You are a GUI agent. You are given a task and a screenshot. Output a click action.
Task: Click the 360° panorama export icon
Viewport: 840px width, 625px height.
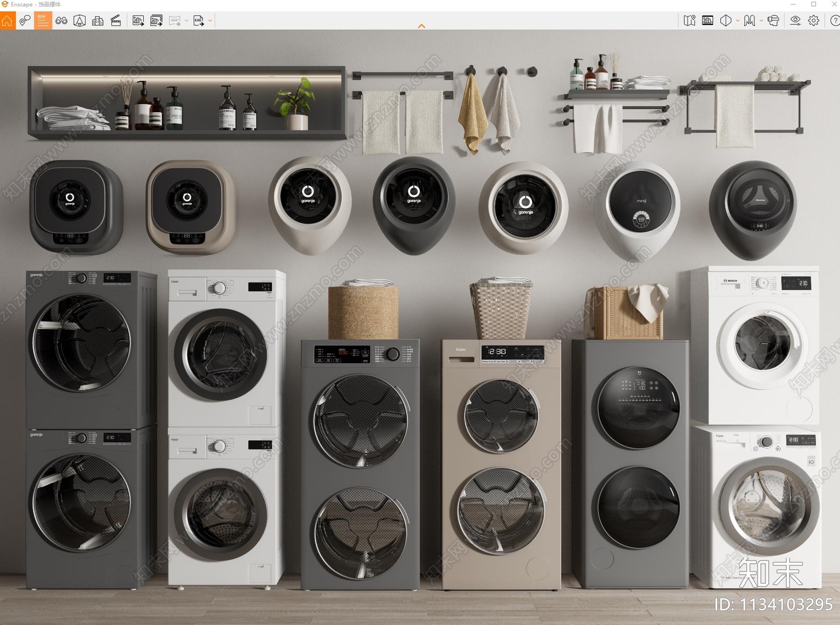(175, 20)
